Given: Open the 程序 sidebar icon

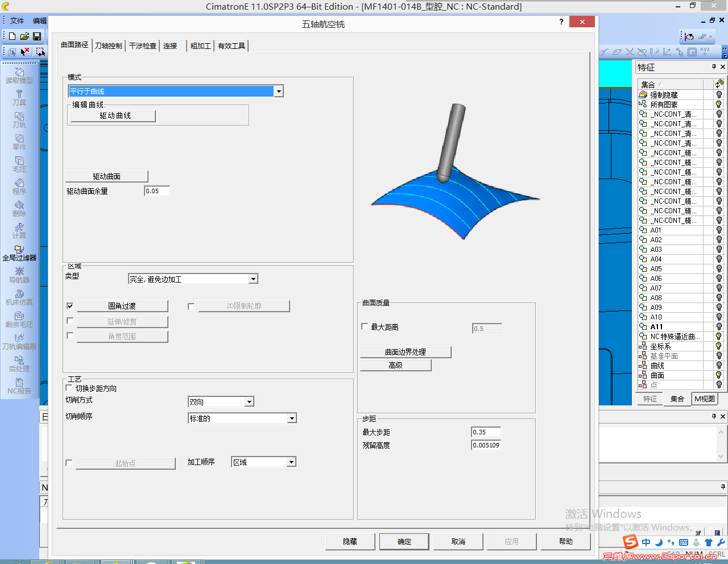Looking at the screenshot, I should 19,187.
